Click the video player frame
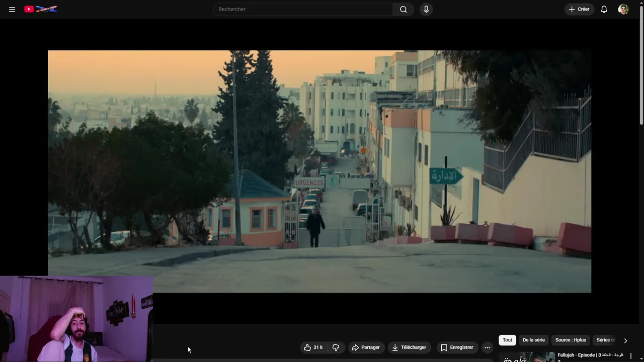Viewport: 644px width, 362px height. coord(319,171)
